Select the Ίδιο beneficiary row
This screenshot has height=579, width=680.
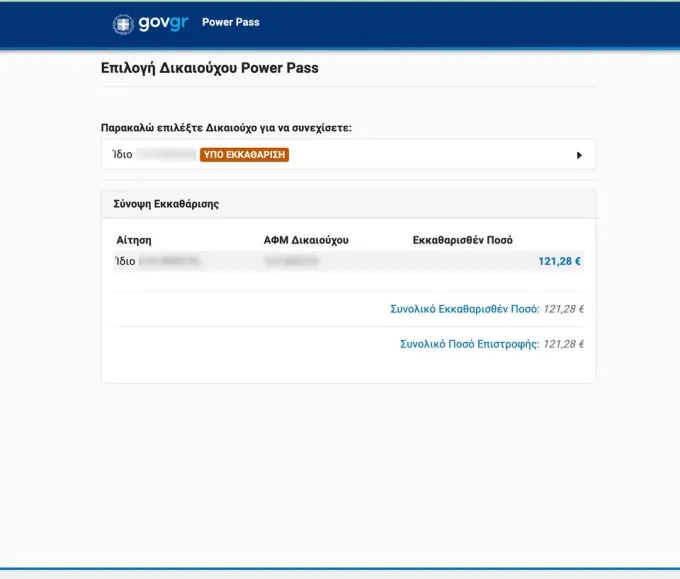pos(348,155)
